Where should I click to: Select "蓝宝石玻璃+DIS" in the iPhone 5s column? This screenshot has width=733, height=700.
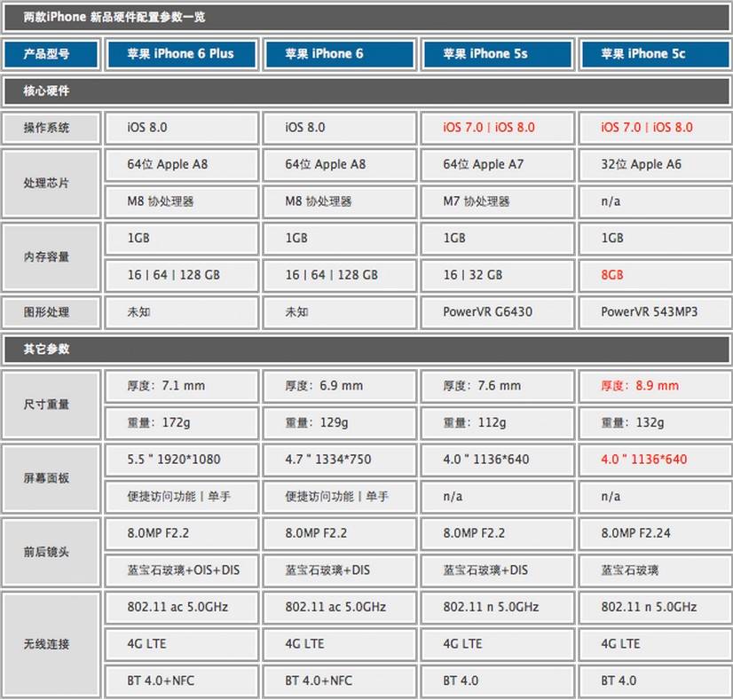point(485,570)
